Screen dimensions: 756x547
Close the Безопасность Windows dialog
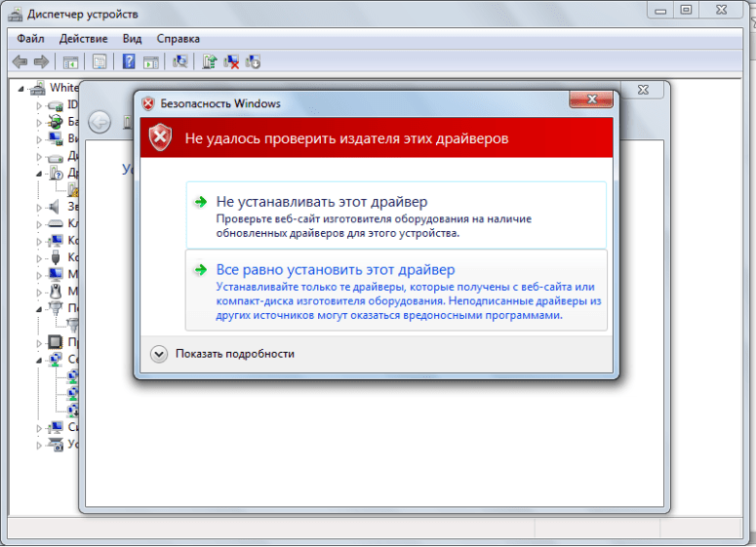tap(591, 99)
